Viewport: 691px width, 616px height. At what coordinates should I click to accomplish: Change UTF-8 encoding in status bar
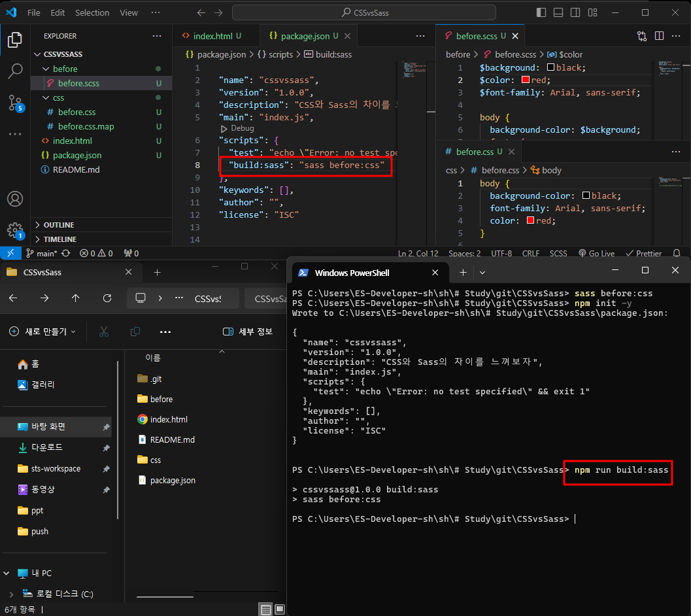click(501, 253)
